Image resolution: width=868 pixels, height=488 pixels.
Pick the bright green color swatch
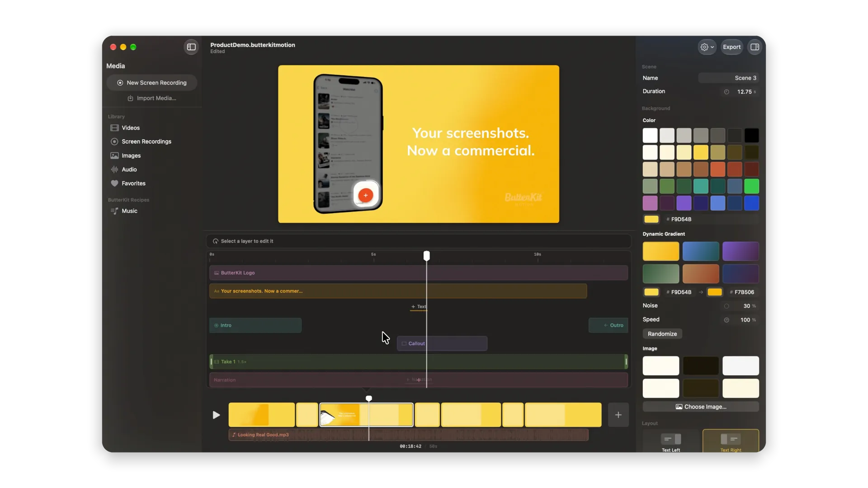pos(751,186)
